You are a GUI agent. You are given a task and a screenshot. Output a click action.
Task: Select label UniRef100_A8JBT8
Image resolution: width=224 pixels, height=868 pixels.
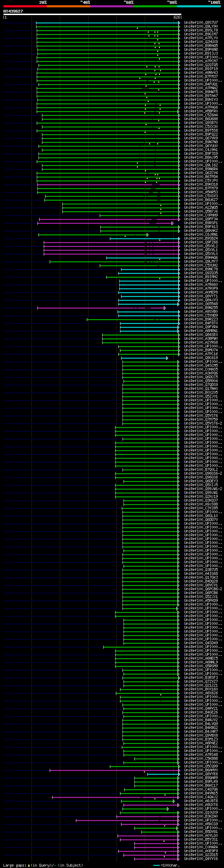(201, 801)
